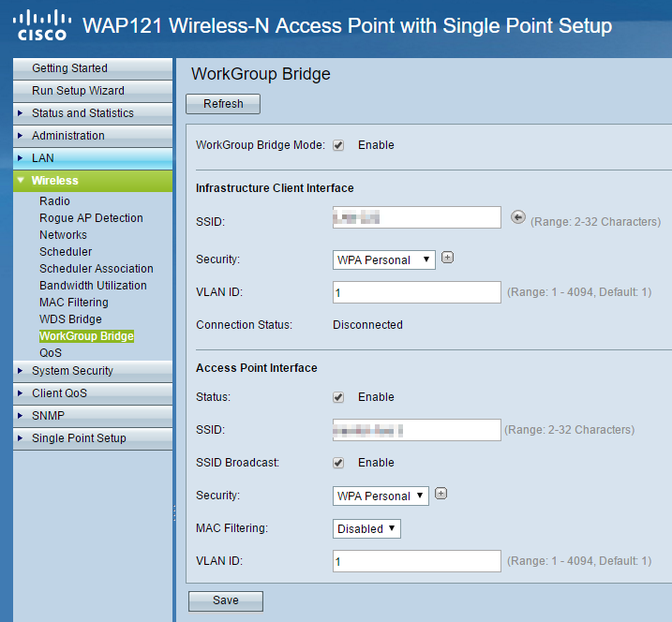
Task: Click the SSID scan arrow icon
Action: [517, 217]
